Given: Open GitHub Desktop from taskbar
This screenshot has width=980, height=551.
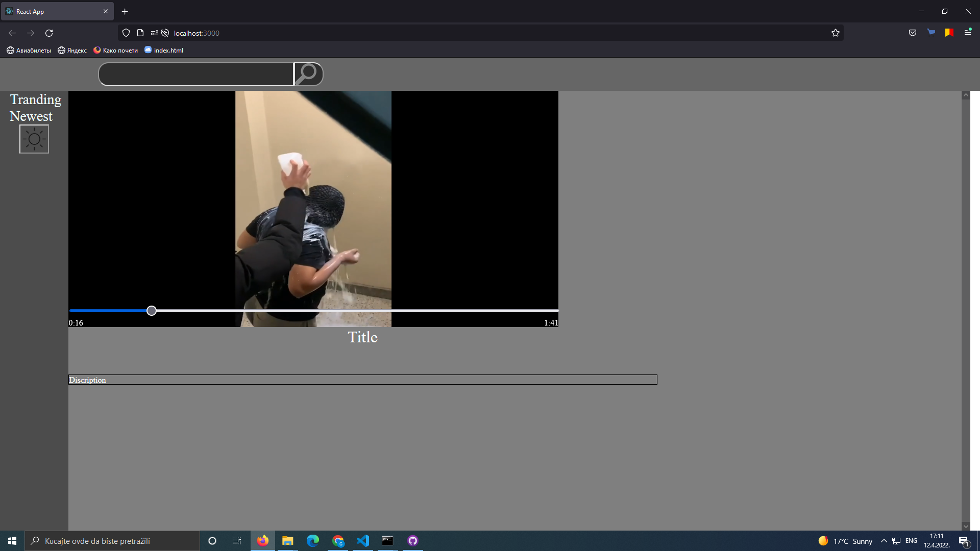Looking at the screenshot, I should pos(413,541).
